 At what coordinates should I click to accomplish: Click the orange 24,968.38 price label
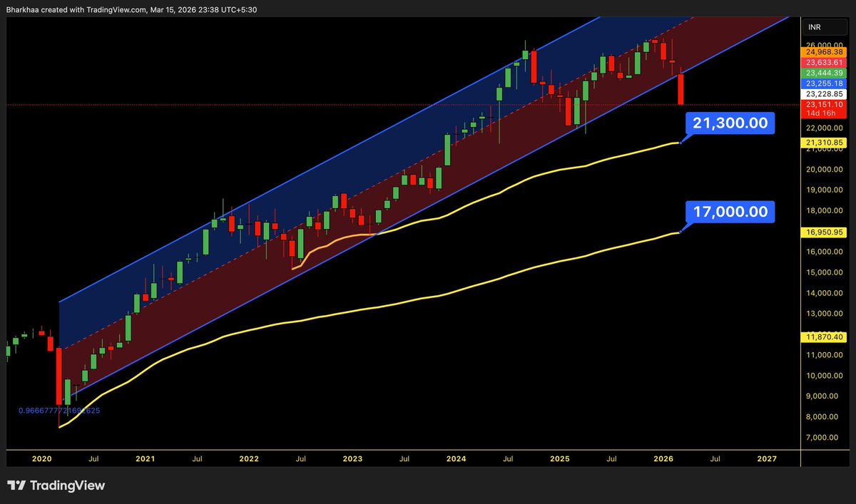pyautogui.click(x=824, y=51)
